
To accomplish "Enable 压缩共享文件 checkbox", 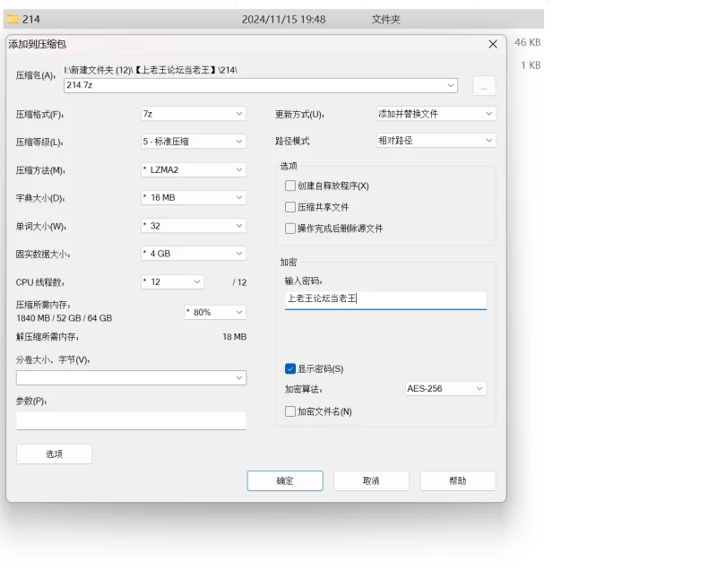I will pyautogui.click(x=289, y=207).
